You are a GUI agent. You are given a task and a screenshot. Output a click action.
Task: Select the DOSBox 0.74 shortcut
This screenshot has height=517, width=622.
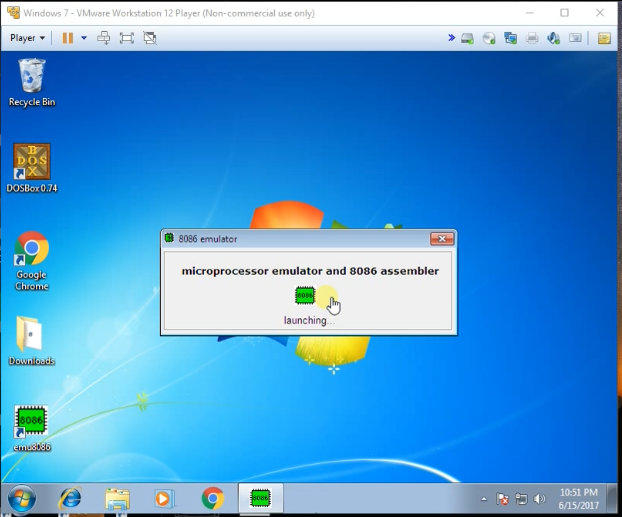32,168
